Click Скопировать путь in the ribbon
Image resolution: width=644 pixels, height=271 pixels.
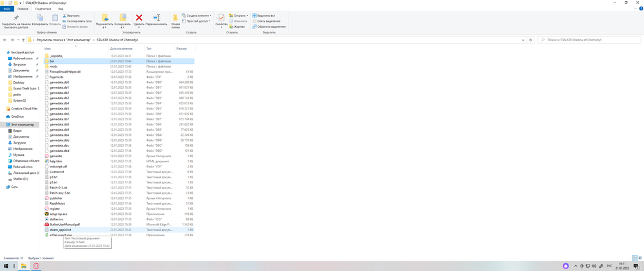pyautogui.click(x=77, y=21)
